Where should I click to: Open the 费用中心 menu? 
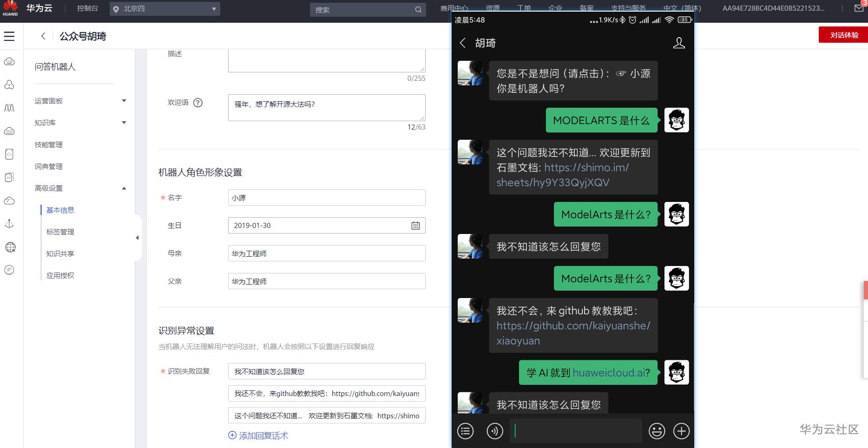[x=454, y=8]
